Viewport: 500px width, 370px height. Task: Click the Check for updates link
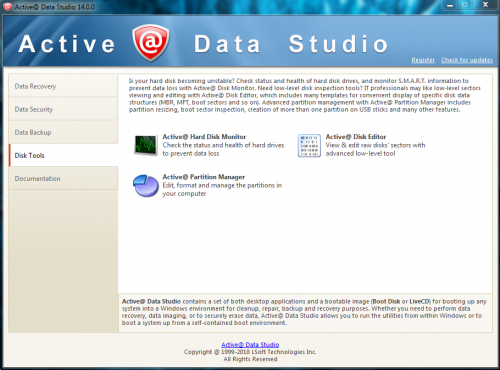467,60
